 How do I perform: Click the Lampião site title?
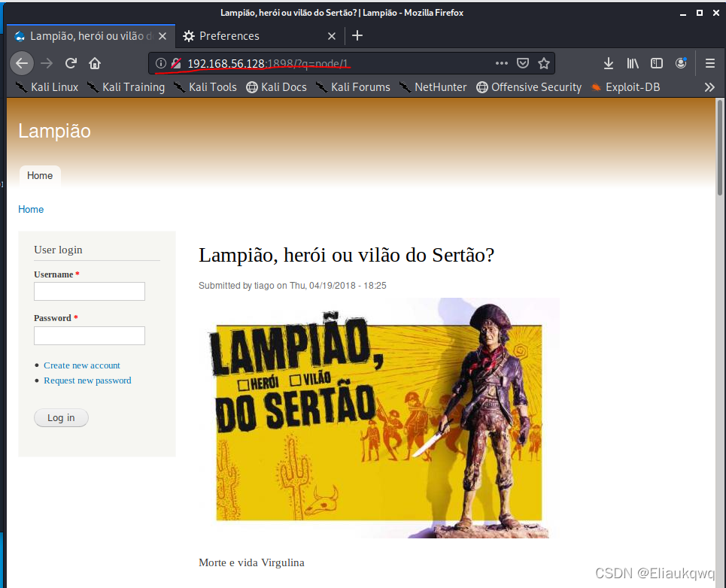coord(54,131)
